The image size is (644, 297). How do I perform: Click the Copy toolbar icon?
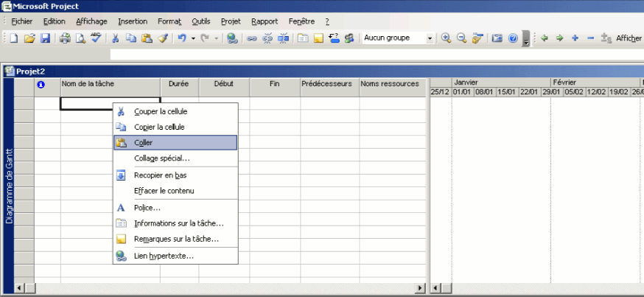coord(131,38)
